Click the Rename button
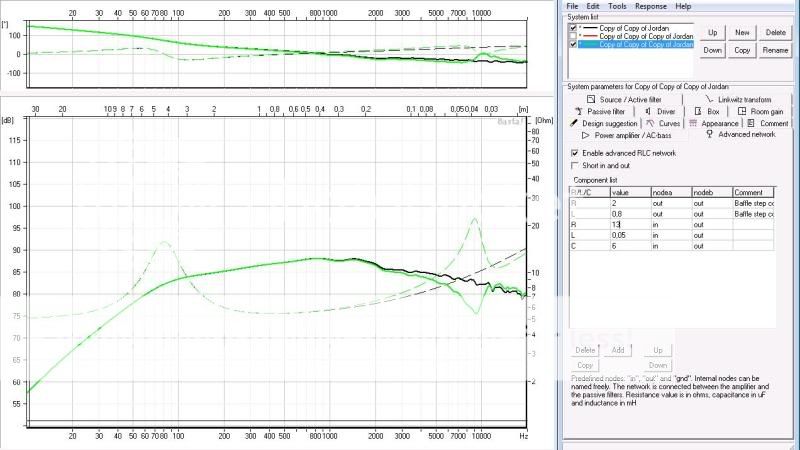Image resolution: width=800 pixels, height=450 pixels. pyautogui.click(x=775, y=50)
